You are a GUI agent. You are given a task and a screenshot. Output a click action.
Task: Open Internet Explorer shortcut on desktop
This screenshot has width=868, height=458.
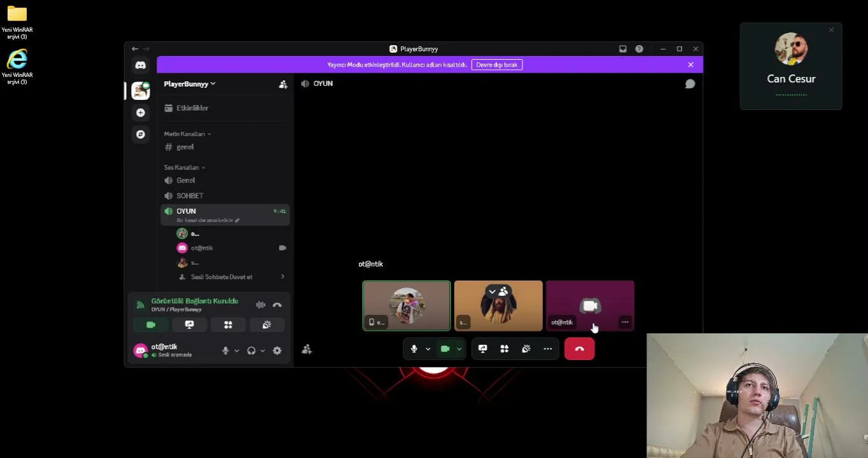pyautogui.click(x=17, y=66)
